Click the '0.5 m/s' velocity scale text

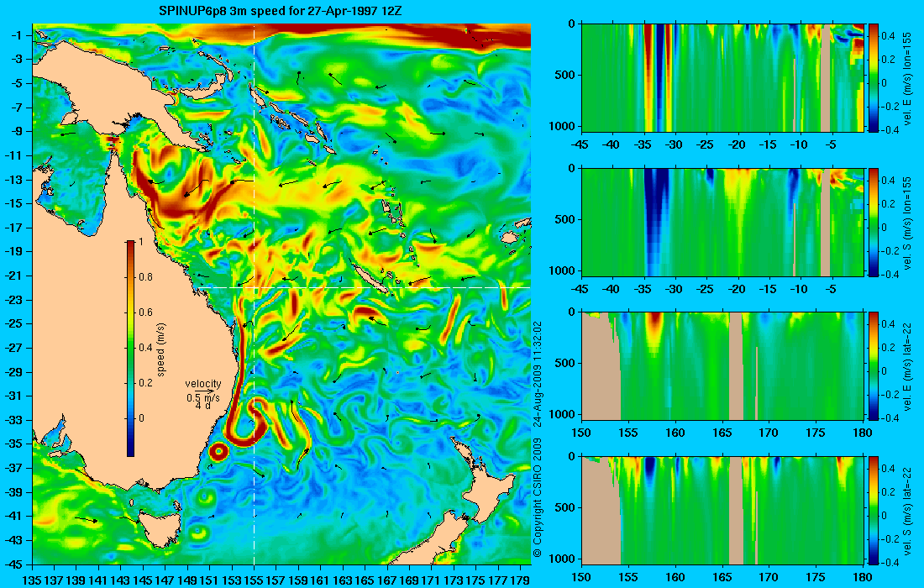coord(203,397)
